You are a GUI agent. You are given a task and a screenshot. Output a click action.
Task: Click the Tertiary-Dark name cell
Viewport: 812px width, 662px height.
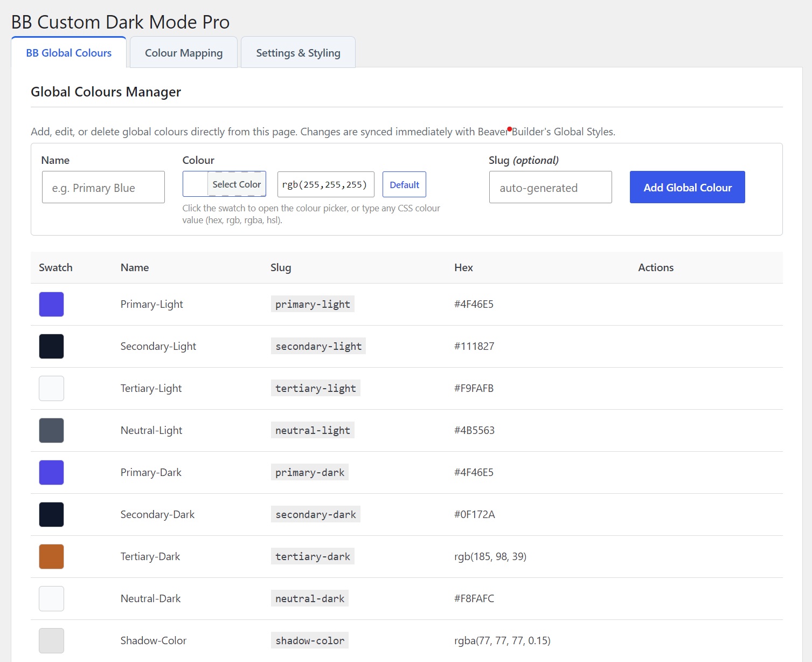coord(150,556)
